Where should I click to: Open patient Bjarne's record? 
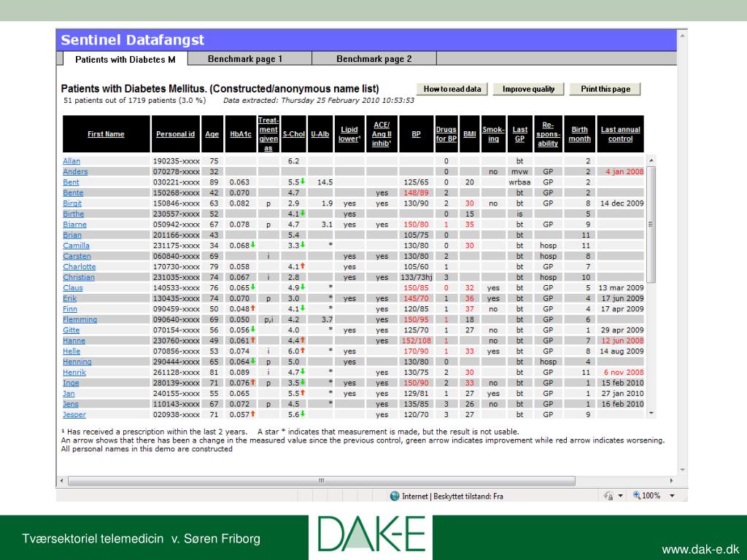[x=75, y=225]
